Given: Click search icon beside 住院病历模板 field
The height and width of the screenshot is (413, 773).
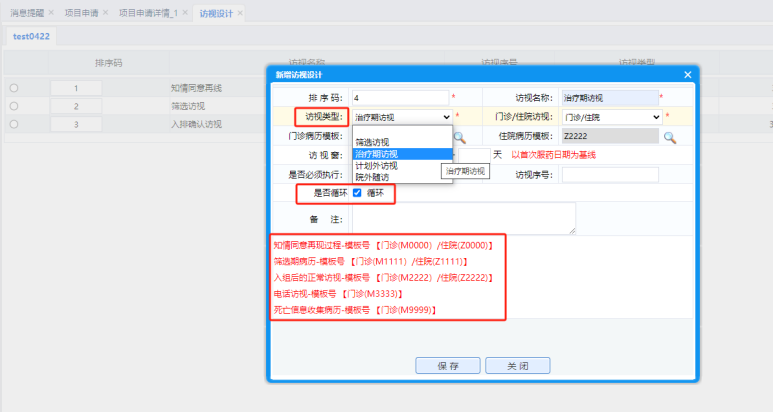Looking at the screenshot, I should [x=669, y=138].
